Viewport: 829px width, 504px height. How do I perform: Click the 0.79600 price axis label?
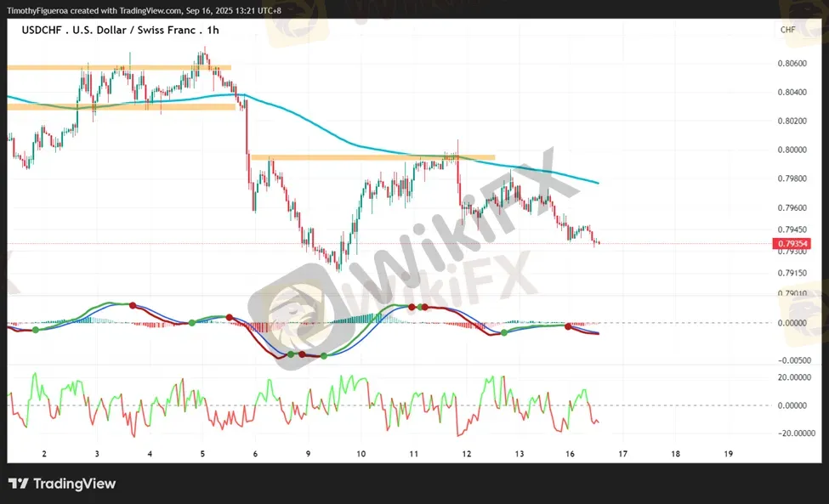tap(792, 207)
